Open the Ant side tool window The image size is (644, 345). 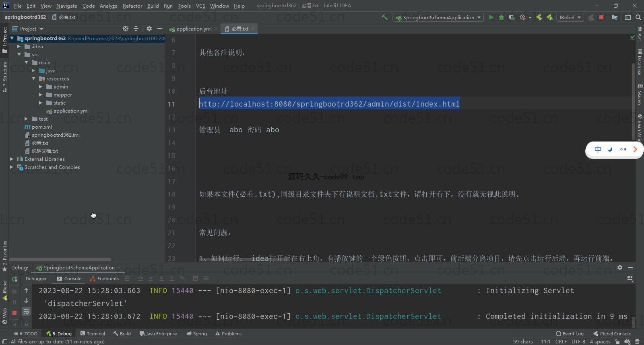click(640, 34)
